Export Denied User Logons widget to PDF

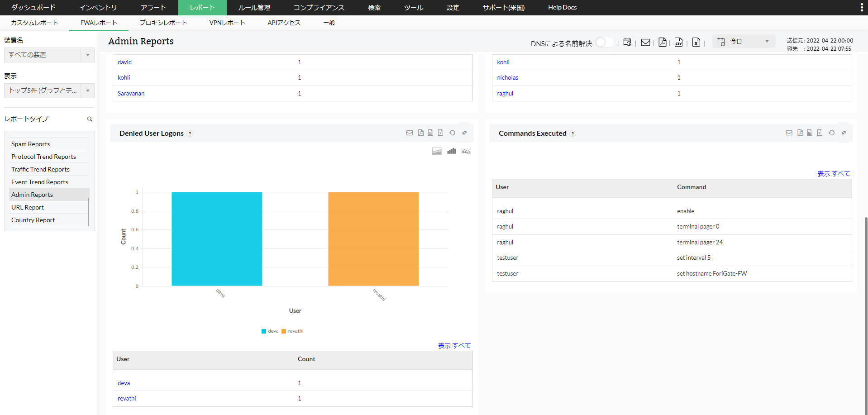click(x=421, y=133)
